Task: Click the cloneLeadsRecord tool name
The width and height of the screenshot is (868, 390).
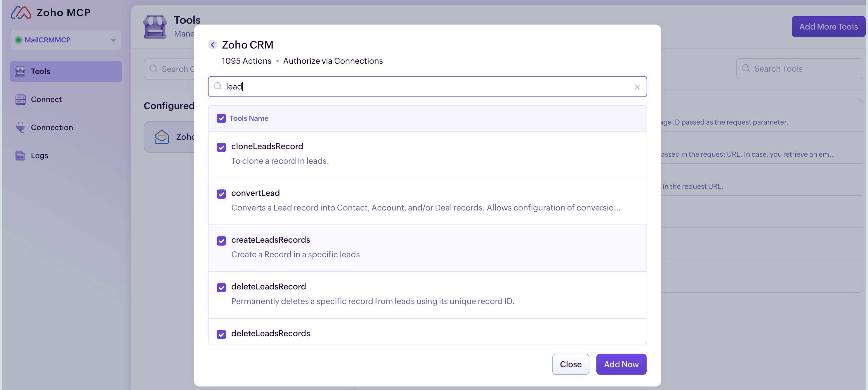Action: (x=267, y=146)
